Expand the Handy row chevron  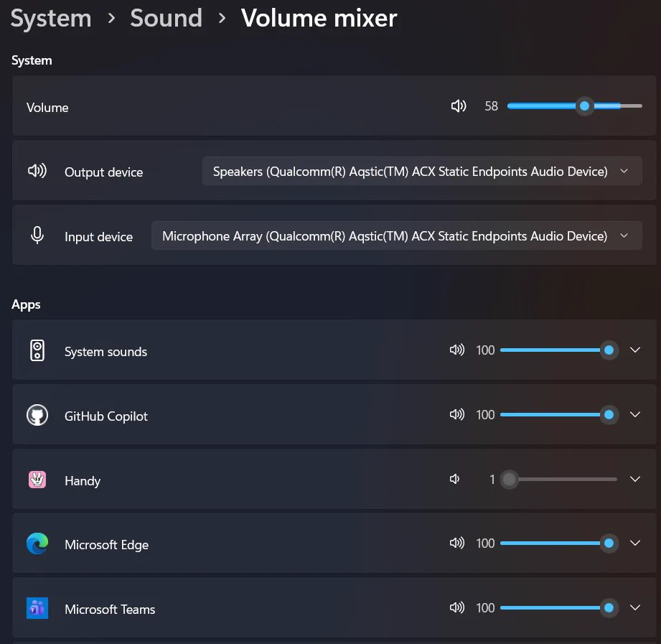coord(635,479)
